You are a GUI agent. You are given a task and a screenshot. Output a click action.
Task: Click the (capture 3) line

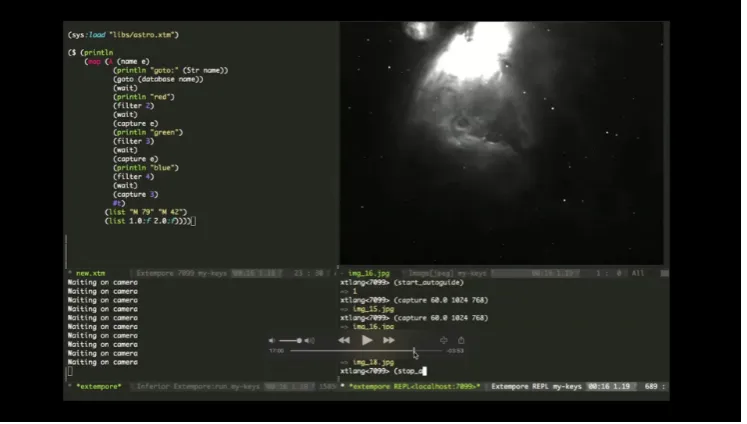coord(137,195)
